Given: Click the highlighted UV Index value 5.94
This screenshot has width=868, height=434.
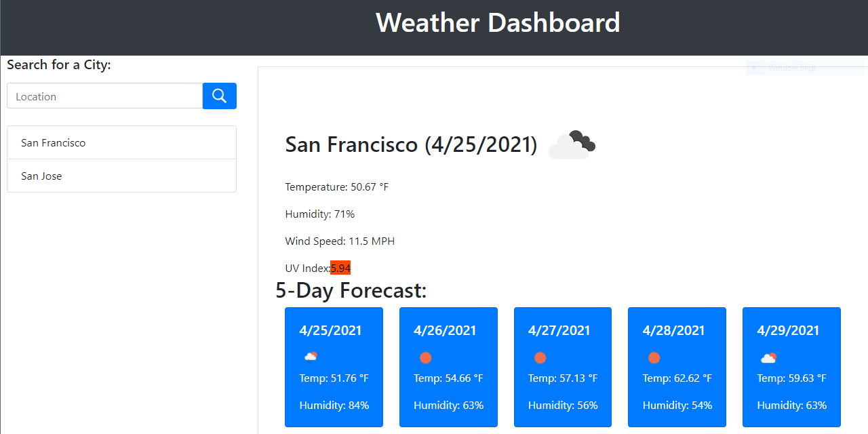Looking at the screenshot, I should [x=341, y=268].
